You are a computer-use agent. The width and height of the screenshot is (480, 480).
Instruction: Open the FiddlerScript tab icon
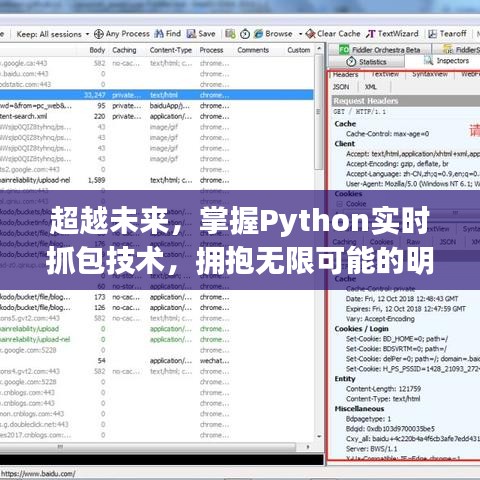[x=447, y=49]
